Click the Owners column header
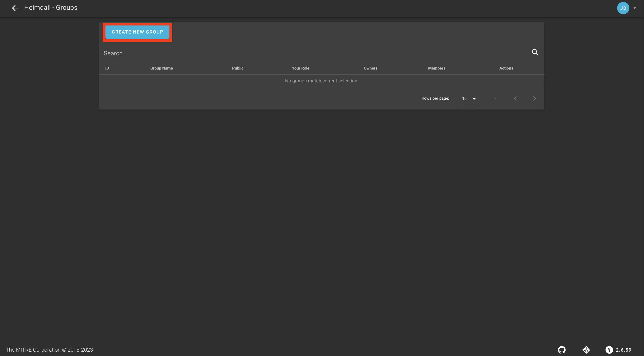The width and height of the screenshot is (644, 356). click(370, 68)
